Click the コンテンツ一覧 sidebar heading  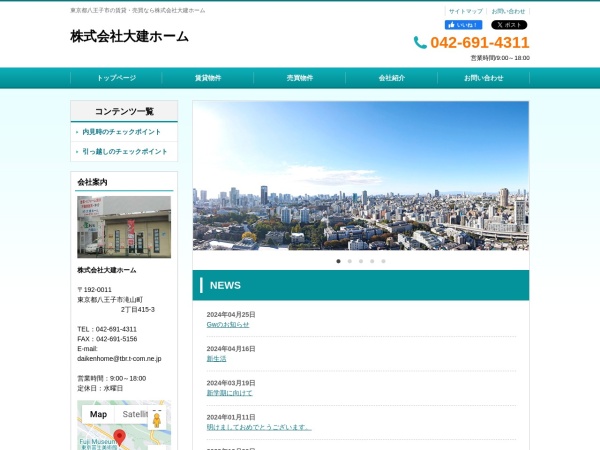124,111
